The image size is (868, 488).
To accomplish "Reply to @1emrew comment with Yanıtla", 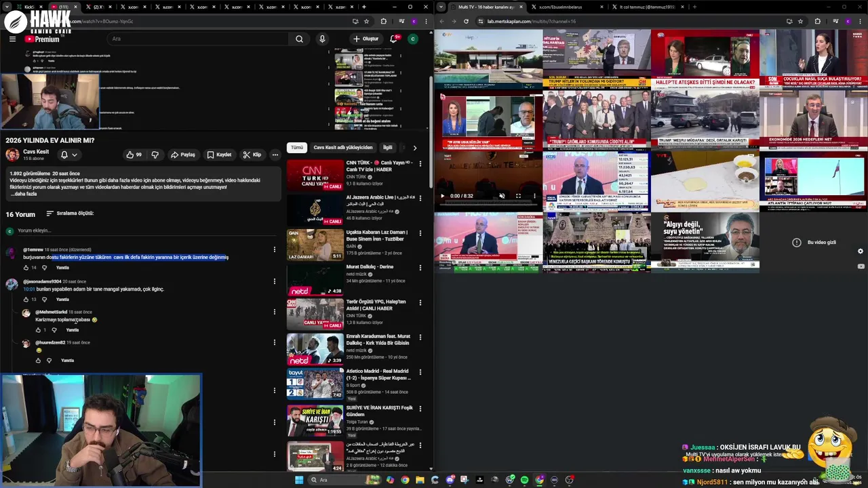I will coord(62,268).
